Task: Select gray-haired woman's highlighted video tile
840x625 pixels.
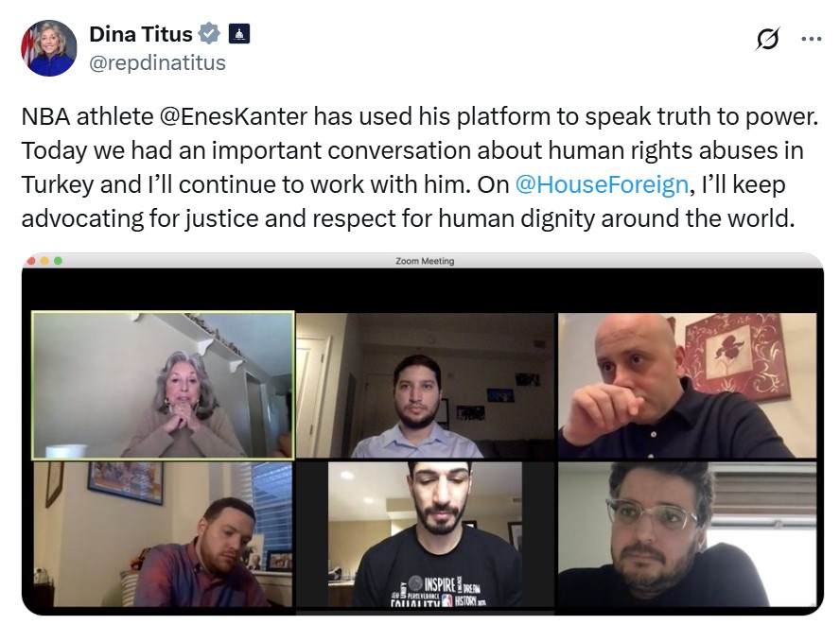Action: pyautogui.click(x=163, y=385)
